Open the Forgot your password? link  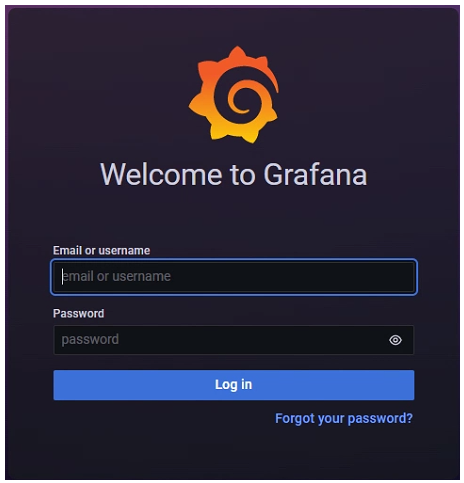(344, 418)
